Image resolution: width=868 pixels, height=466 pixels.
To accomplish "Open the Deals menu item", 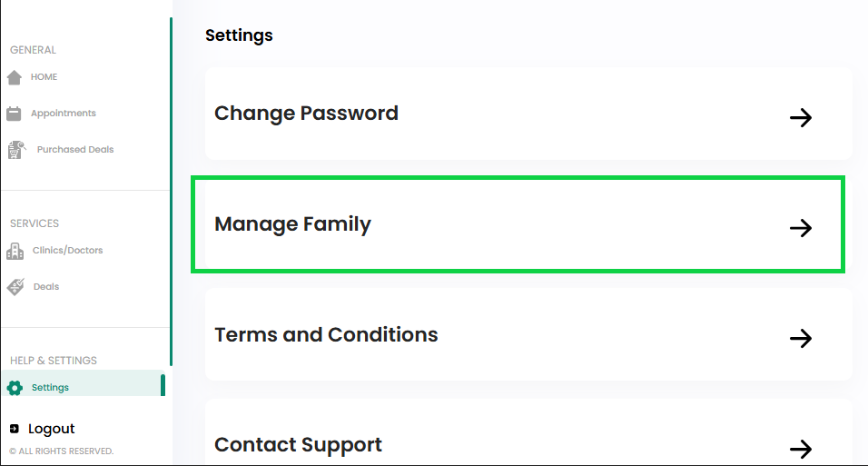I will tap(46, 286).
